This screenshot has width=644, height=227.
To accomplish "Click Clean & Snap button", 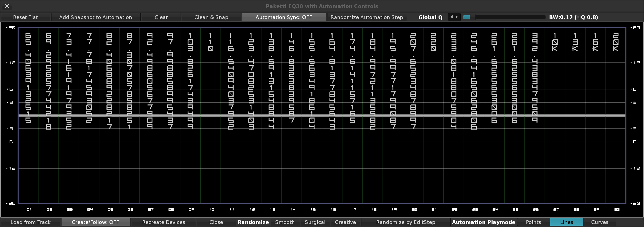I will pos(211,17).
